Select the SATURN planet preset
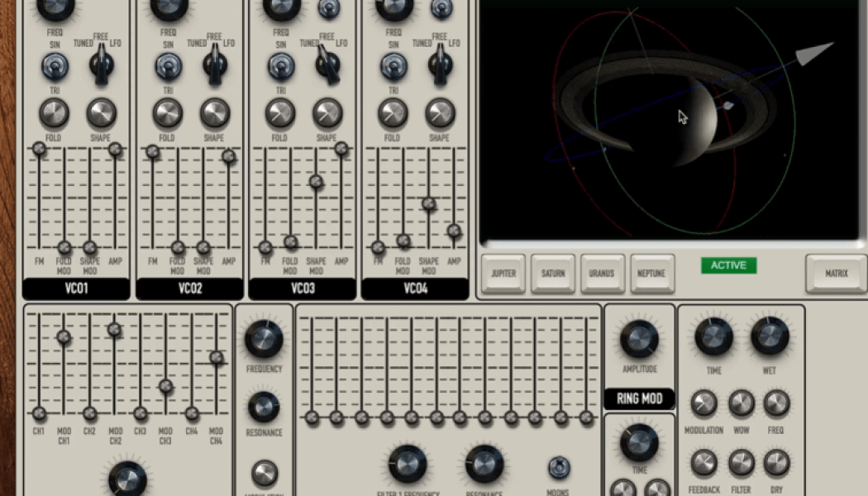 coord(552,274)
